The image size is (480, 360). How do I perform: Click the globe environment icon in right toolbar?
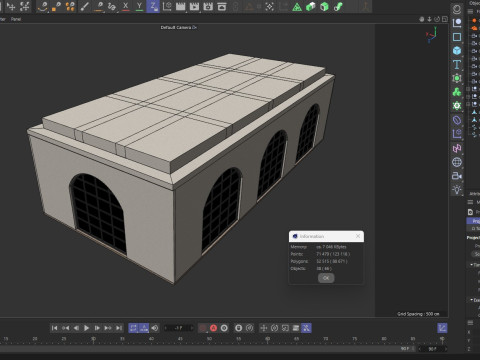pyautogui.click(x=457, y=162)
